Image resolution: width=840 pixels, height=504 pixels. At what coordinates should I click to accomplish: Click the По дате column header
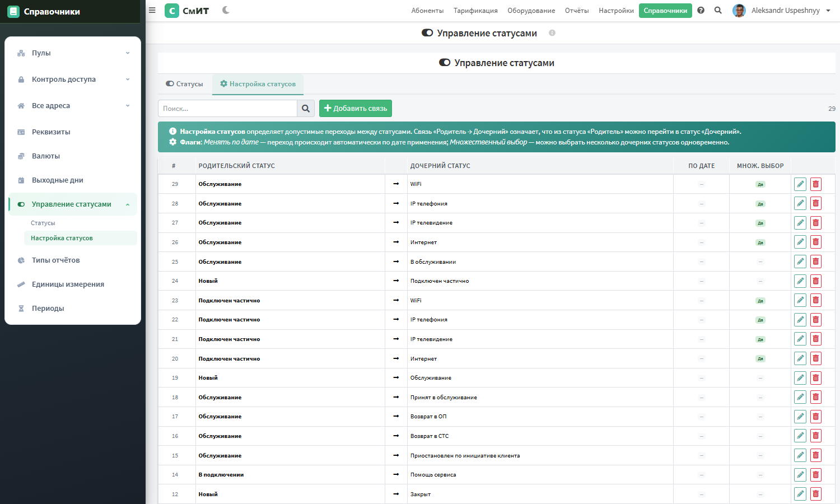tap(702, 166)
